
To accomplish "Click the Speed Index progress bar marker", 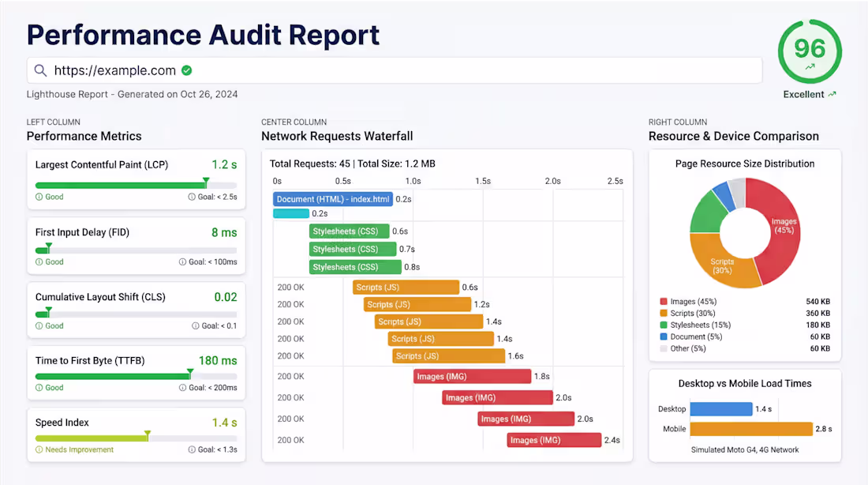I will [x=147, y=434].
